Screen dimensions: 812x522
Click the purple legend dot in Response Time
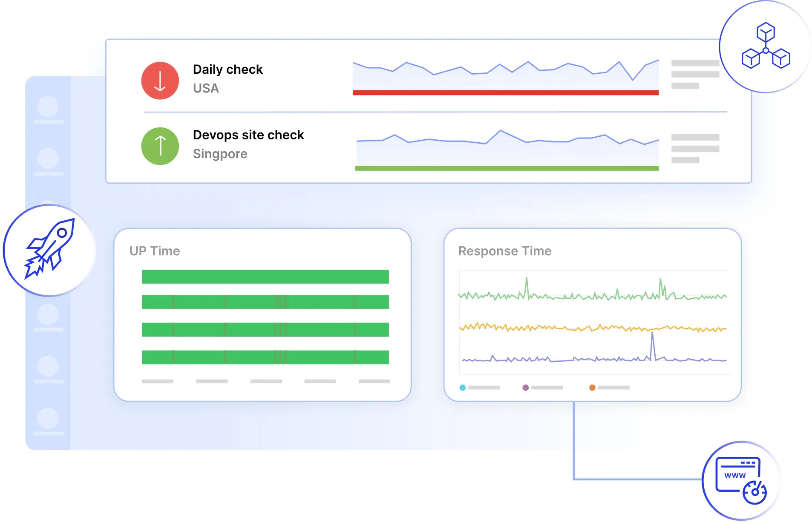(525, 387)
